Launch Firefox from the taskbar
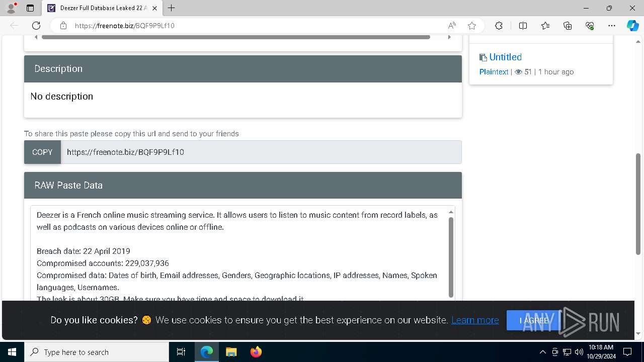The height and width of the screenshot is (362, 644). 256,352
